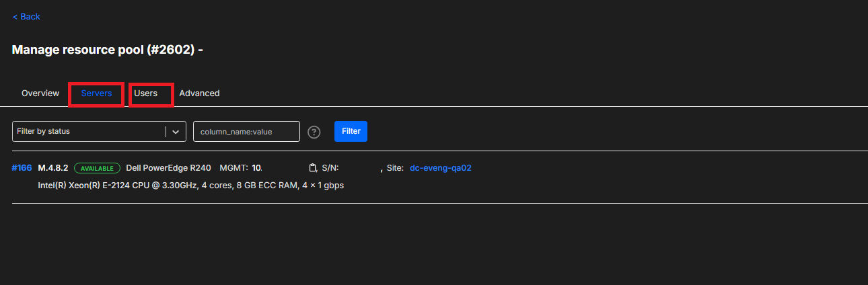Go to the Advanced tab
Screen dimensions: 868x285
pyautogui.click(x=199, y=93)
